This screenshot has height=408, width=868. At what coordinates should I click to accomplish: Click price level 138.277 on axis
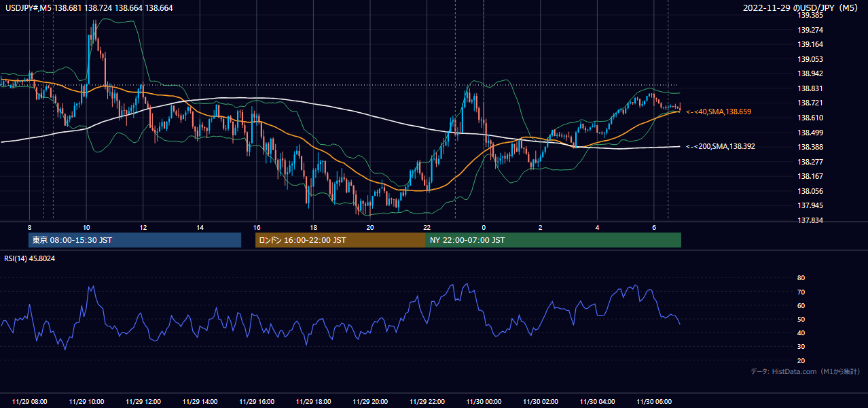(810, 162)
